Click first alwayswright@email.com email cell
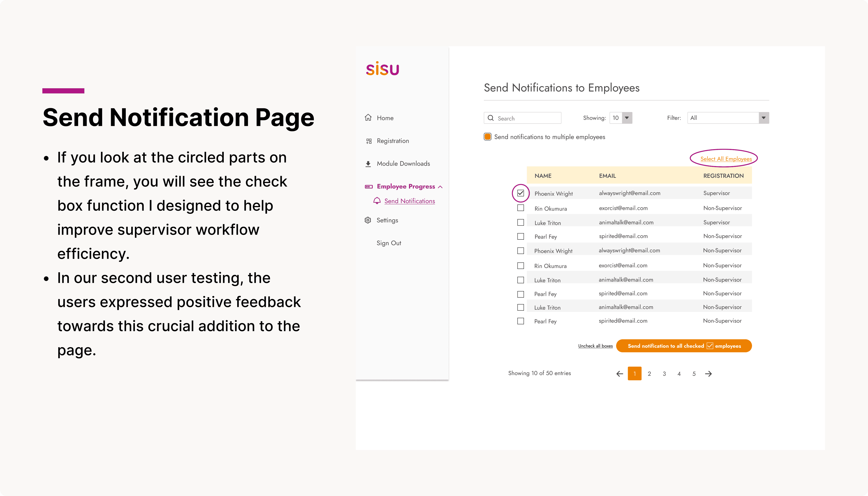868x496 pixels. (x=629, y=193)
